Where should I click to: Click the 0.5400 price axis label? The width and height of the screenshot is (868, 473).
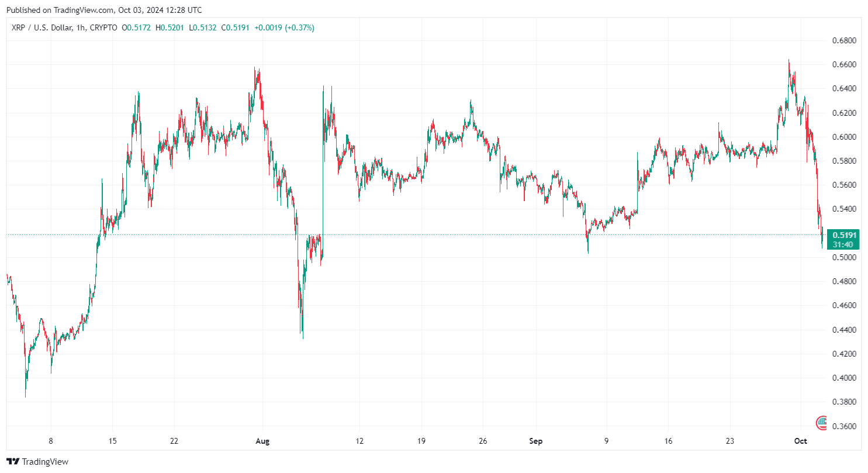pos(845,209)
